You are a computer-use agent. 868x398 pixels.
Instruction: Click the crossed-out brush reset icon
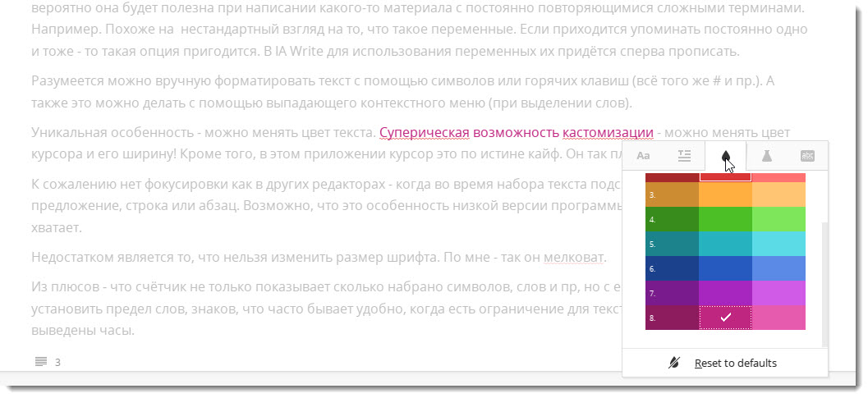coord(673,363)
